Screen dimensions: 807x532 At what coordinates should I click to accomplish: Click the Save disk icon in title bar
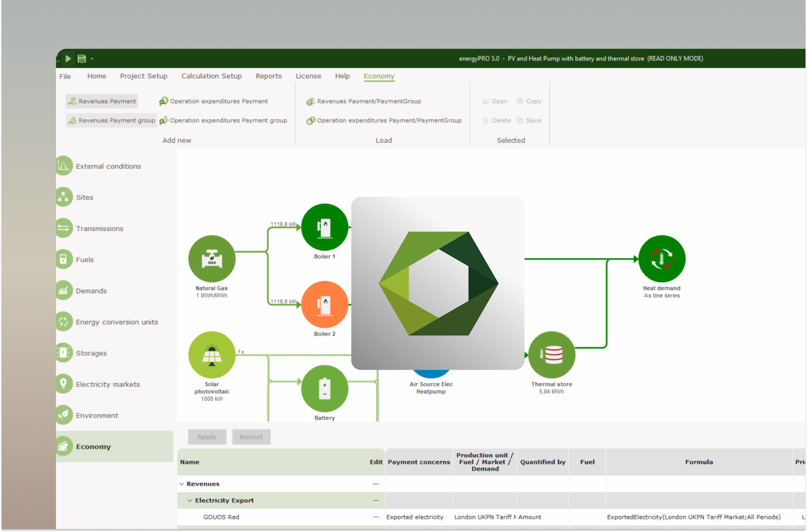click(82, 59)
